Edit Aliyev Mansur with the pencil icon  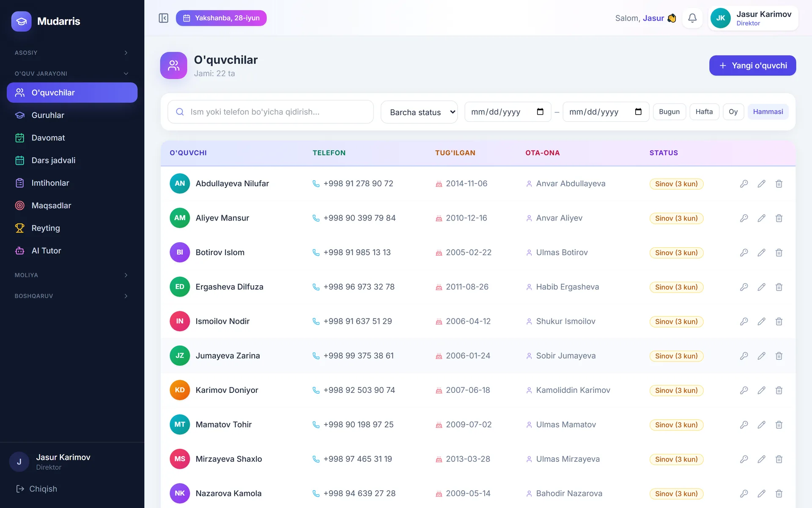[761, 218]
